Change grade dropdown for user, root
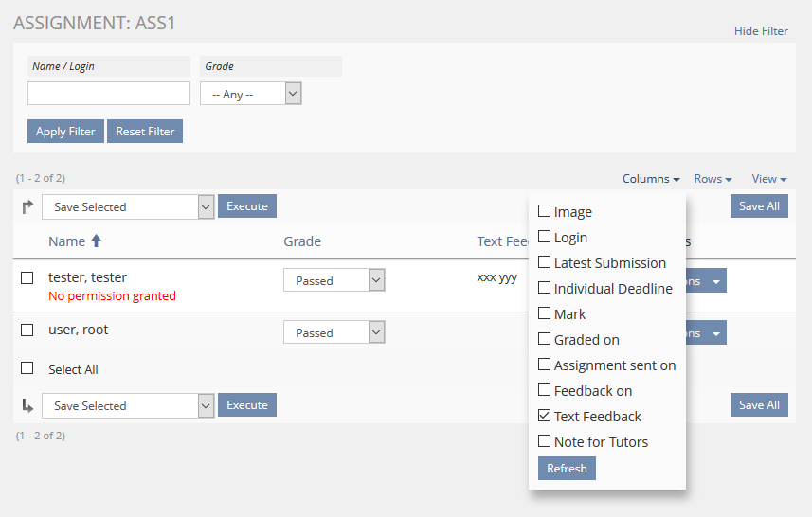The width and height of the screenshot is (812, 517). pos(334,332)
